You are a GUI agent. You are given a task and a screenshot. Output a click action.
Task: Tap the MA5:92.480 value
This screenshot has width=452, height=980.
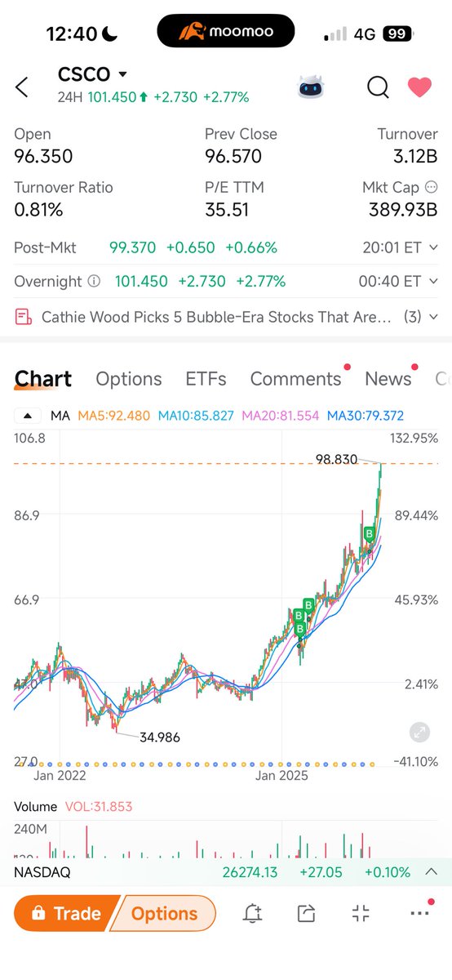pyautogui.click(x=113, y=416)
